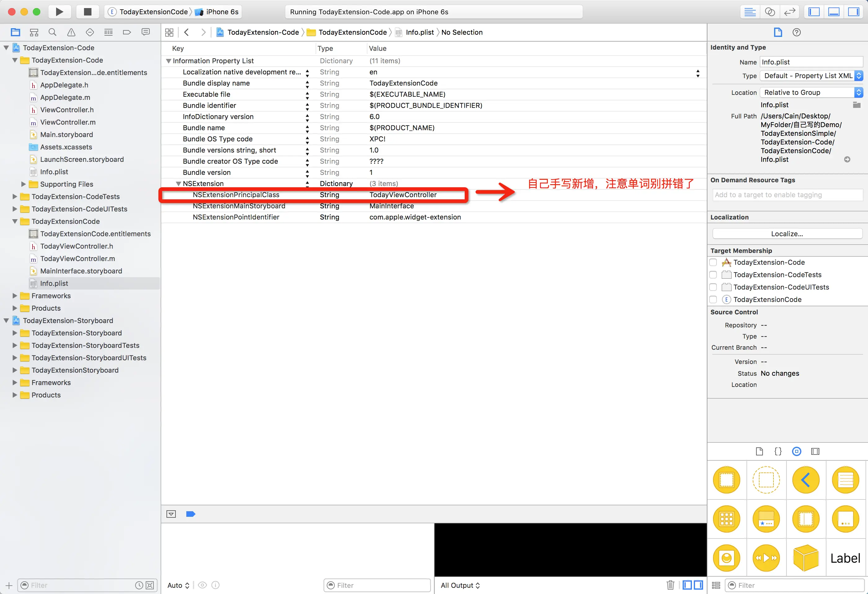This screenshot has width=868, height=594.
Task: Click the Name field containing Info.plist
Action: pyautogui.click(x=811, y=62)
